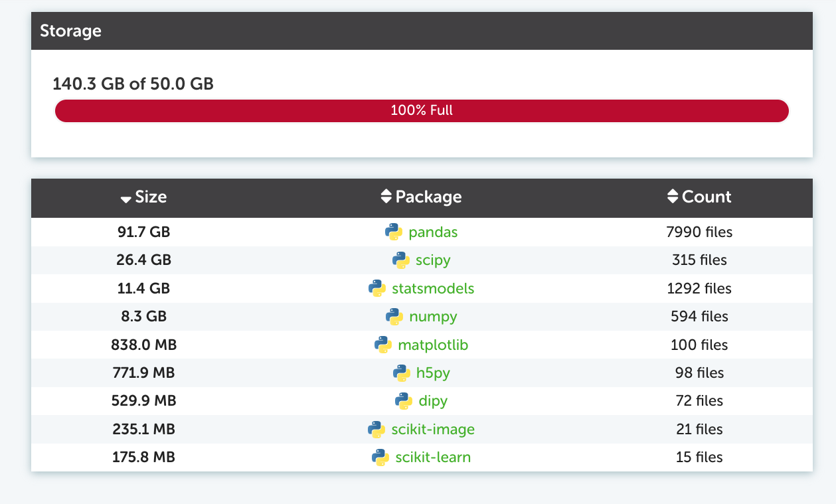Image resolution: width=836 pixels, height=504 pixels.
Task: Sort table by Count column header
Action: click(x=699, y=197)
